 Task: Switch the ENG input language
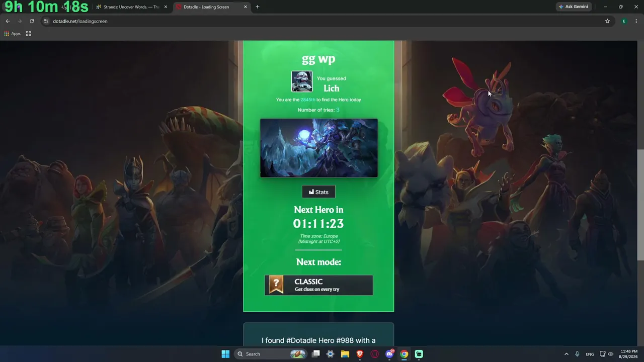590,354
